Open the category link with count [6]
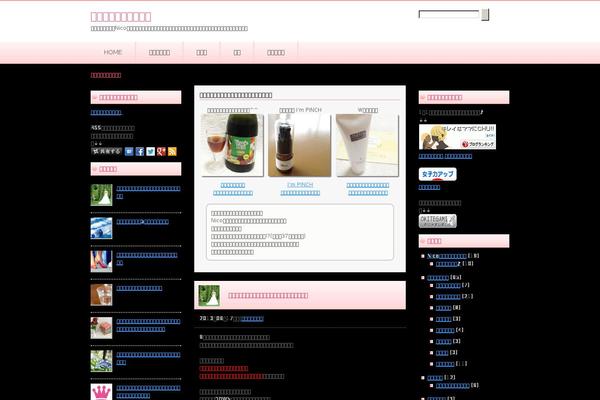Viewport: 600px width, 400px height. click(x=453, y=386)
